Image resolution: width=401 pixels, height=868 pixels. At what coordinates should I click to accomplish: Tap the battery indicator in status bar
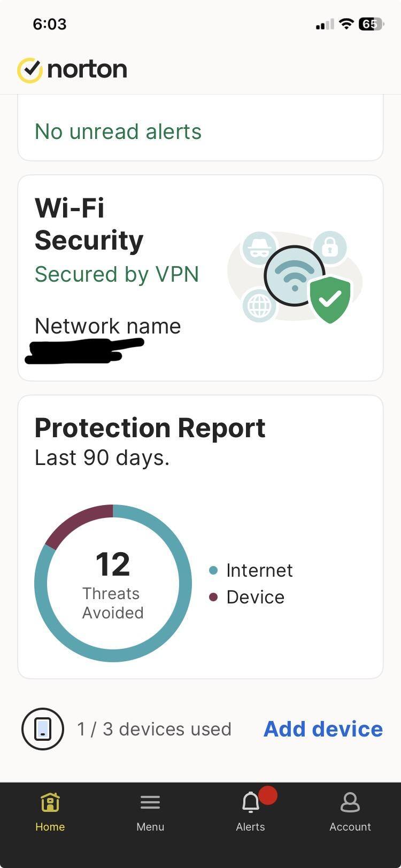click(371, 24)
